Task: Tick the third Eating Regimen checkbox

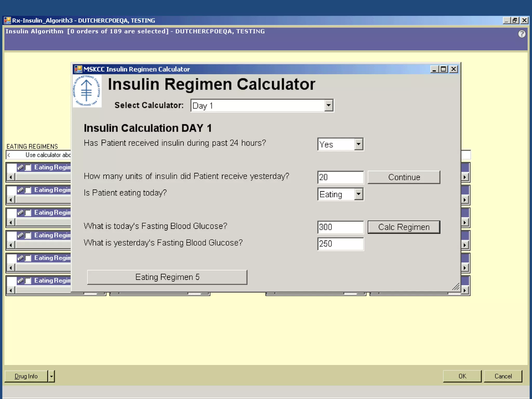Action: tap(28, 213)
